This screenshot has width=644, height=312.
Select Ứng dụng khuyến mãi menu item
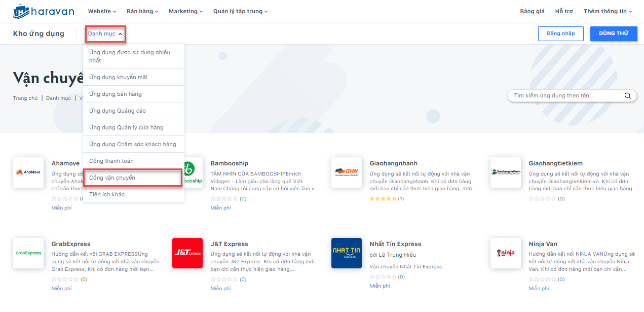point(118,77)
